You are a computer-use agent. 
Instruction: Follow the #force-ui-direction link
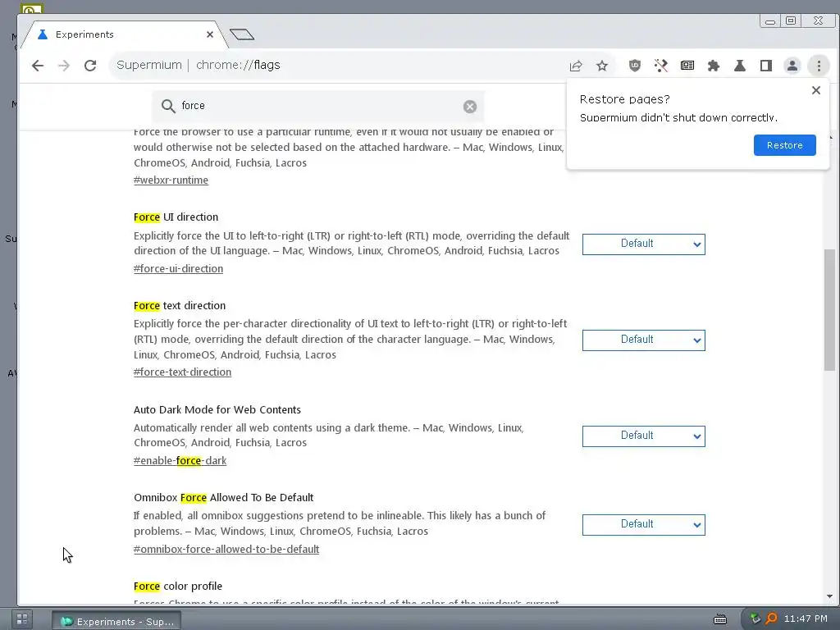point(178,268)
